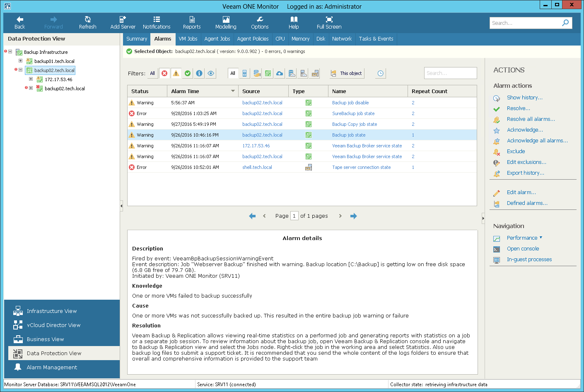This screenshot has height=392, width=584.
Task: Open the Alarm Time column sort dropdown
Action: click(233, 91)
